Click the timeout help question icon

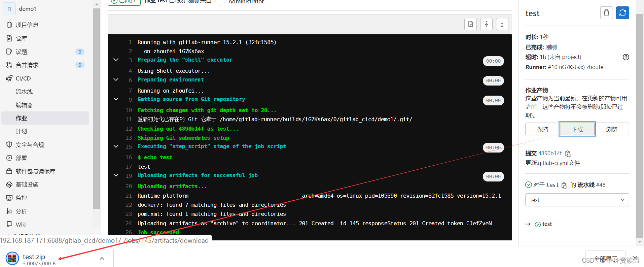626,57
